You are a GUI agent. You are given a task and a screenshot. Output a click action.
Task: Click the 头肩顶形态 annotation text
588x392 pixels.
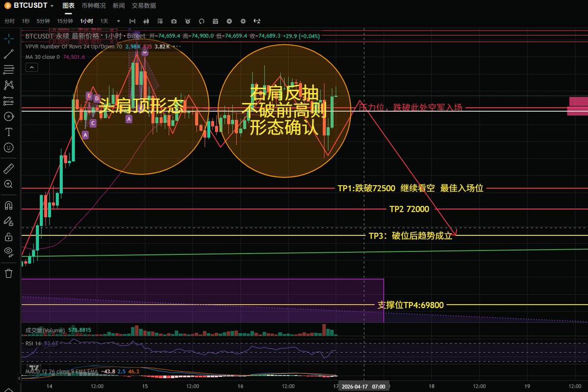[x=141, y=106]
